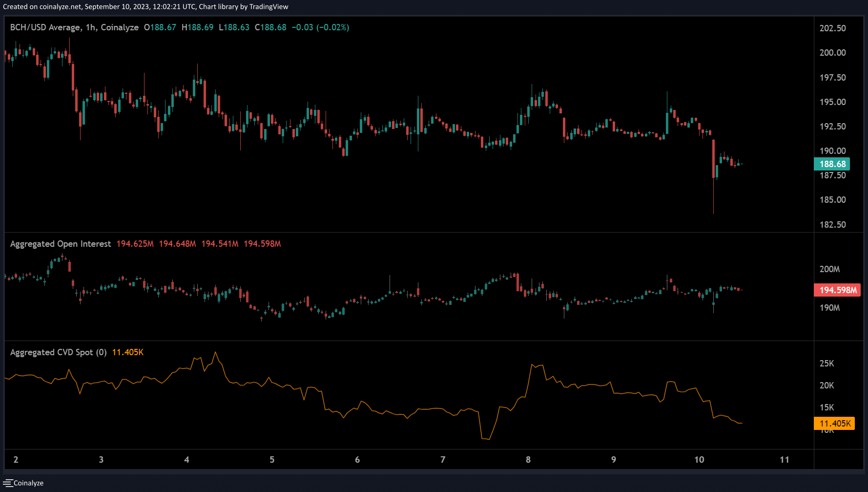Viewport: 868px width, 492px height.
Task: Click date label 4 on time axis
Action: coord(186,459)
